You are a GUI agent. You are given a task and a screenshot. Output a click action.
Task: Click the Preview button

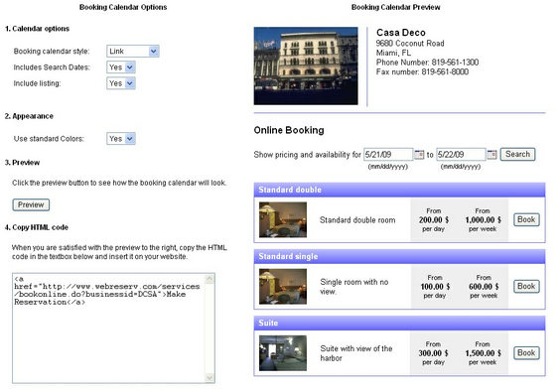coord(31,204)
